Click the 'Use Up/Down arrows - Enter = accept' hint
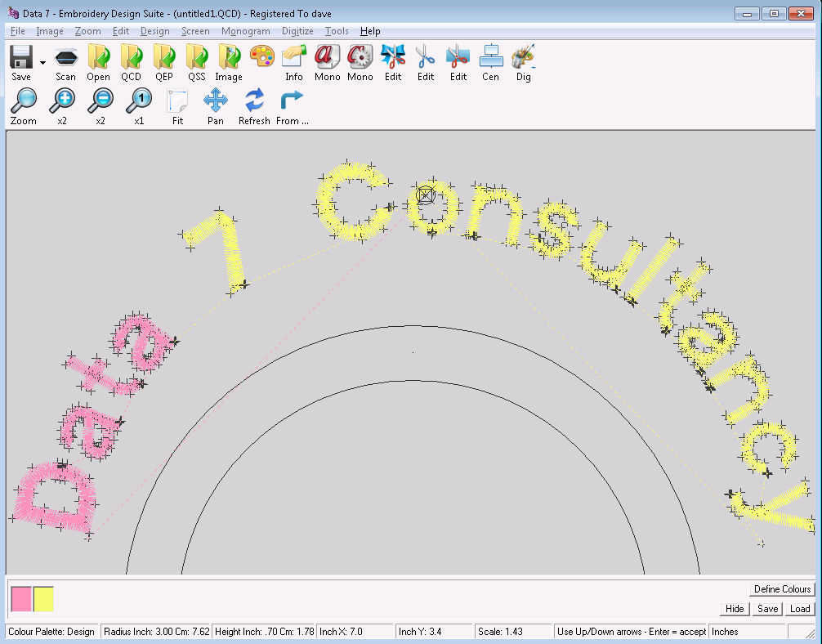This screenshot has height=644, width=822. pyautogui.click(x=631, y=632)
